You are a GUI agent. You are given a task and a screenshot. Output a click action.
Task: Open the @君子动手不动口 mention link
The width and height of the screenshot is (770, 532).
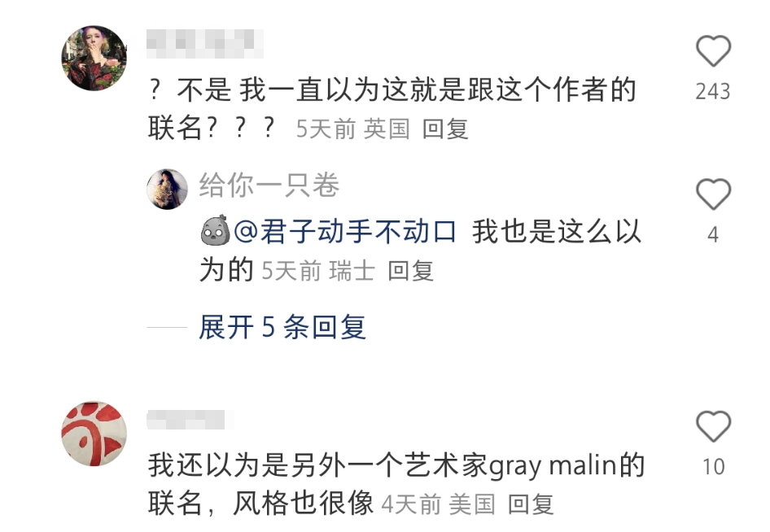pos(345,231)
